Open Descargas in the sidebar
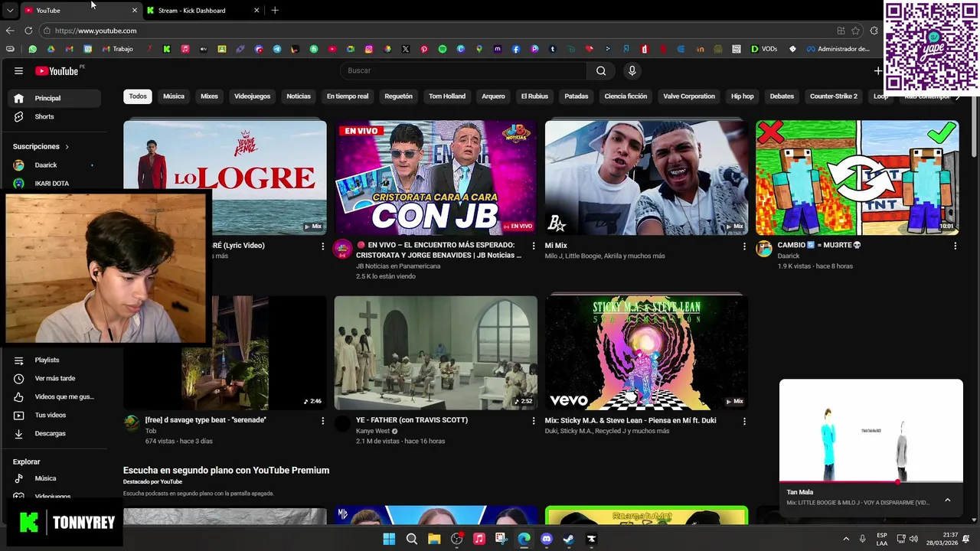This screenshot has width=980, height=551. click(x=54, y=433)
